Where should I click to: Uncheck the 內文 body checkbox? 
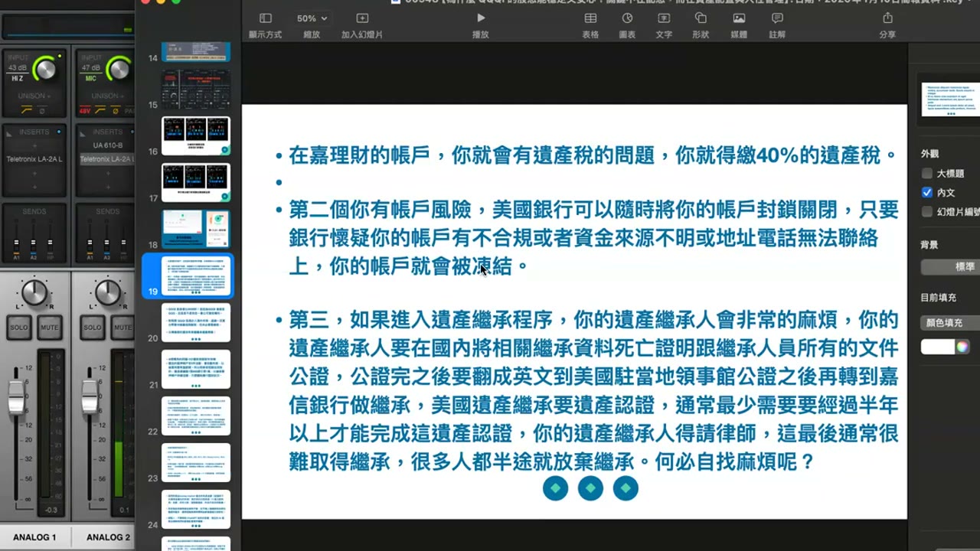tap(927, 193)
